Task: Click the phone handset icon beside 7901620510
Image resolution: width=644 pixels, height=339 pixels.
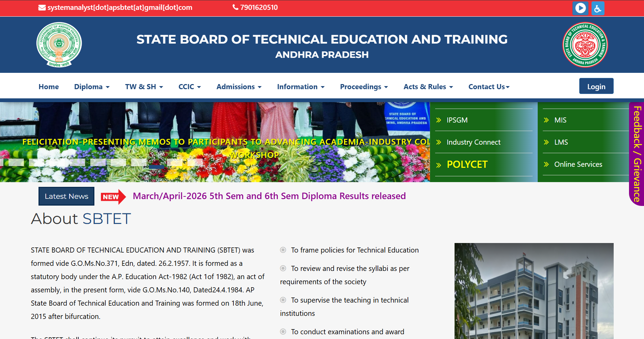Action: pos(235,7)
